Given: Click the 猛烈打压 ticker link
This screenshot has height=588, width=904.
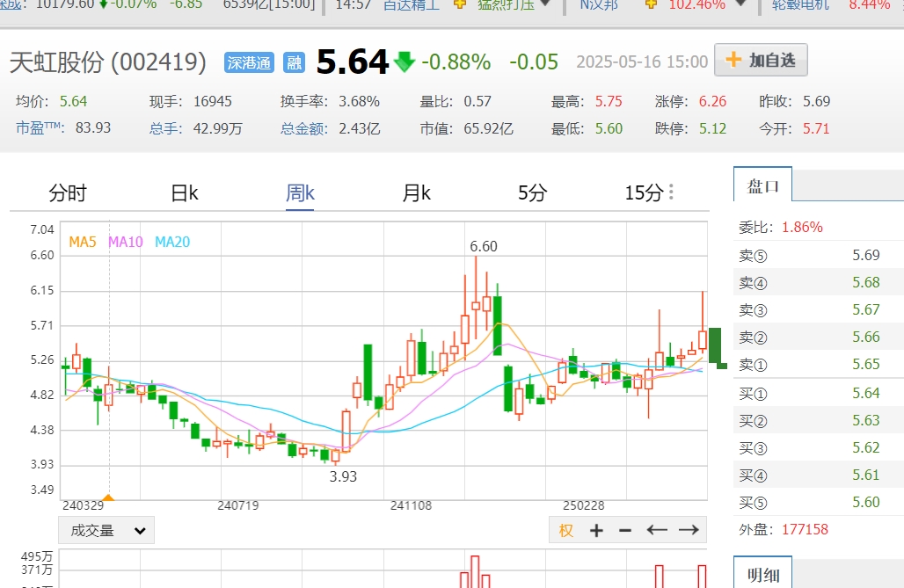Looking at the screenshot, I should [x=507, y=4].
